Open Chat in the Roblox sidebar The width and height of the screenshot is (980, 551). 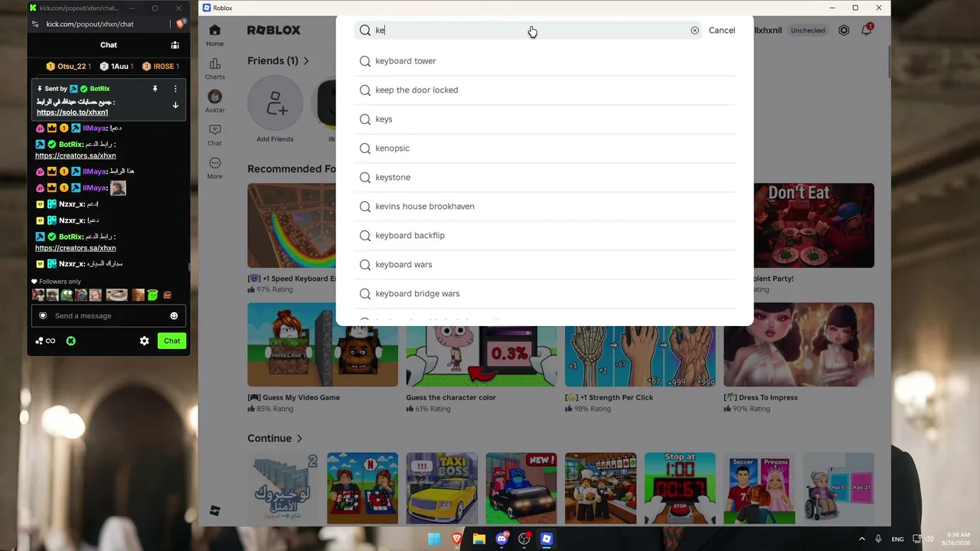pyautogui.click(x=215, y=135)
